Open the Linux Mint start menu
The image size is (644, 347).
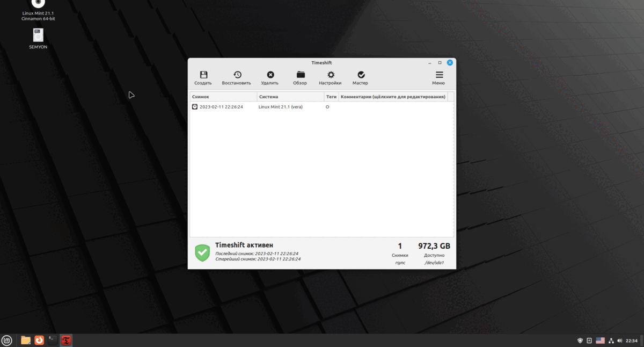click(6, 340)
